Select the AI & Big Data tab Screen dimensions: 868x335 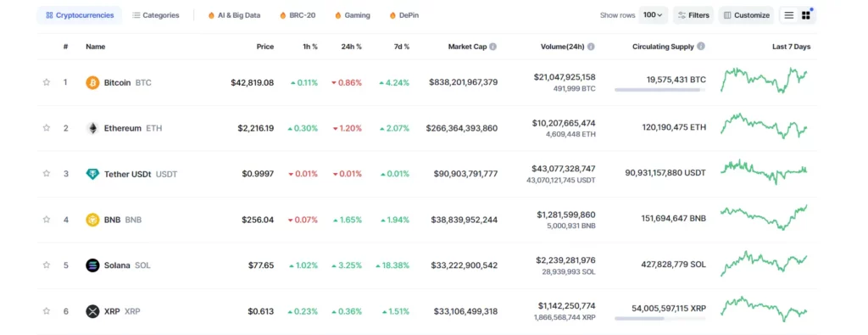pyautogui.click(x=234, y=15)
